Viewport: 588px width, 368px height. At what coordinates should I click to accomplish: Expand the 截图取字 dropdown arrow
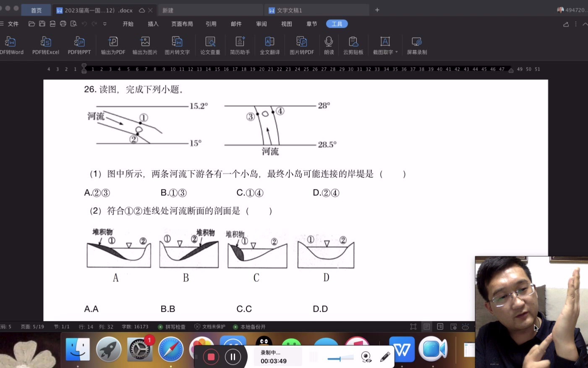tap(397, 52)
